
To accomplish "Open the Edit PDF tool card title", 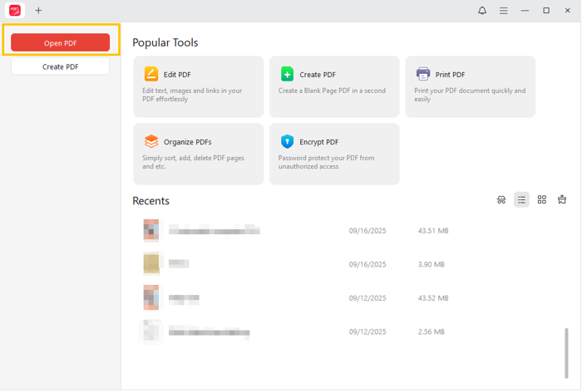I will pos(177,75).
